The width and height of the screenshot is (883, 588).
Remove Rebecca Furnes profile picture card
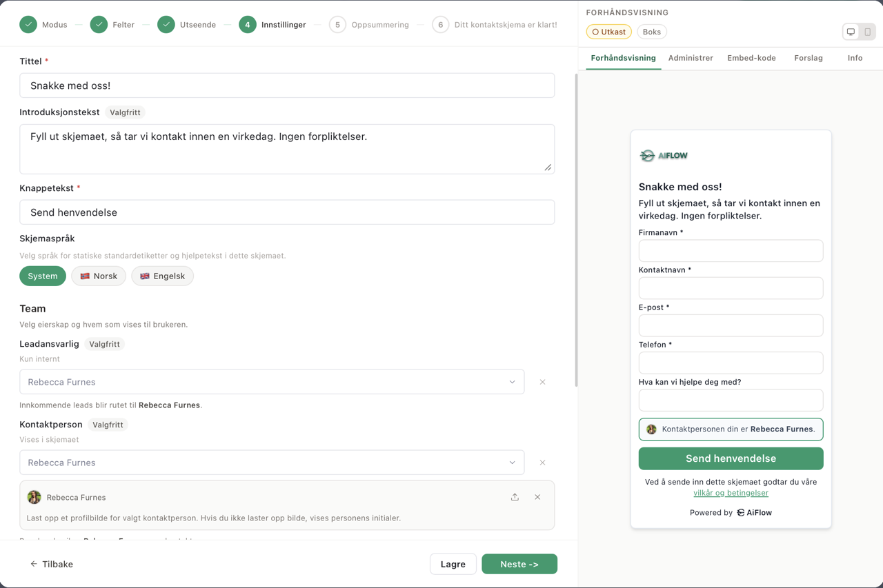click(x=537, y=497)
